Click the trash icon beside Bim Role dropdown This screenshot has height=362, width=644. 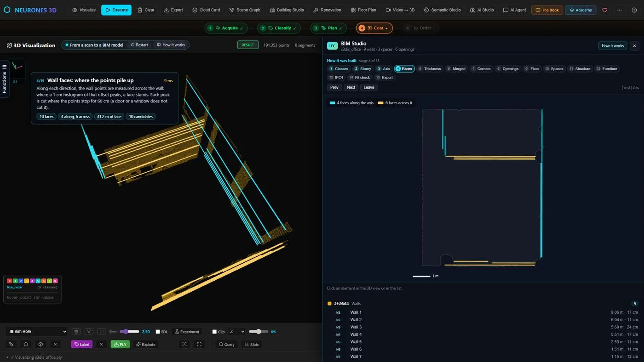coord(76,332)
